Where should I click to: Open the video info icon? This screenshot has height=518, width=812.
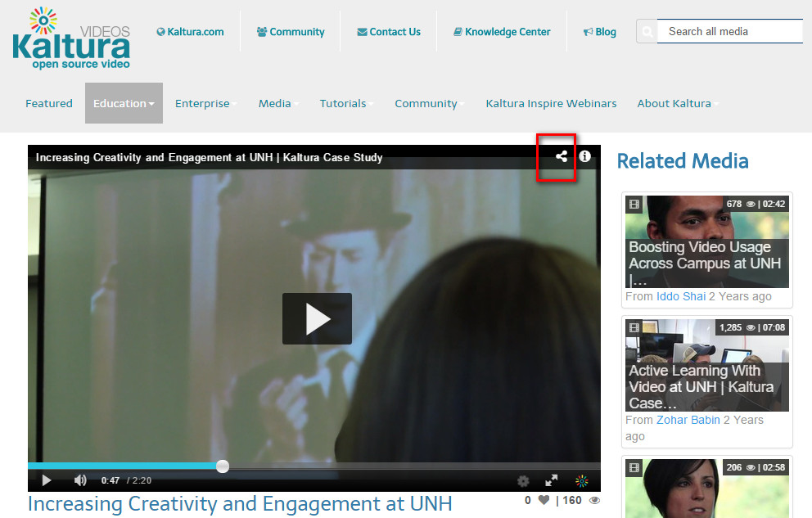pos(584,156)
